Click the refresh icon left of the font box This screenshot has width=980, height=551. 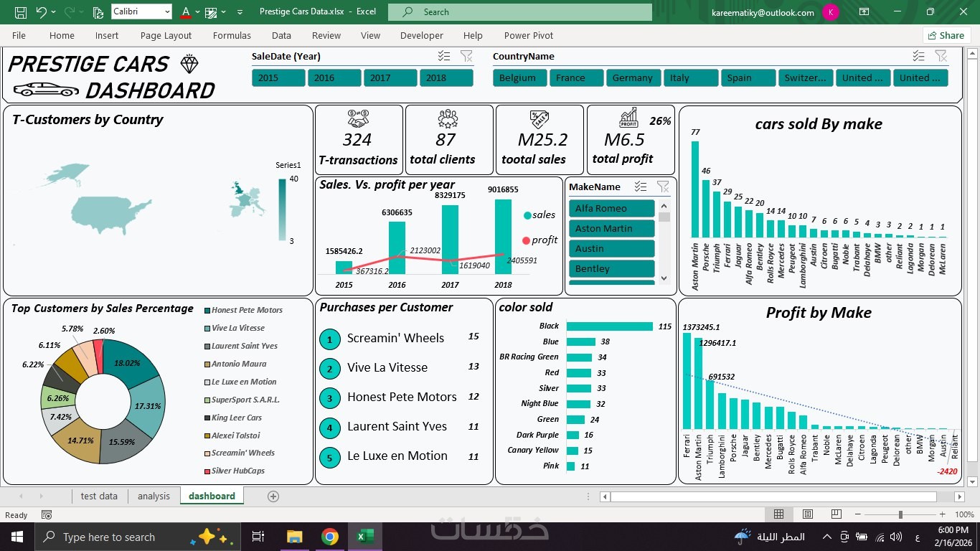click(98, 12)
